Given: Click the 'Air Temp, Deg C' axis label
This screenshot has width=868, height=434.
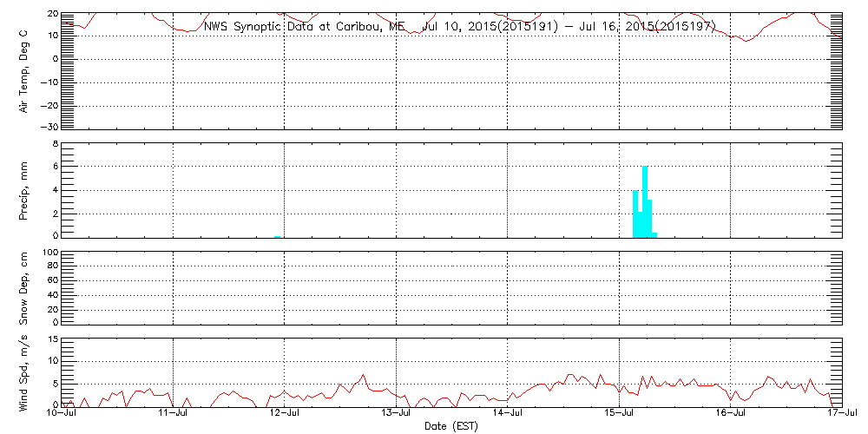Looking at the screenshot, I should point(23,71).
